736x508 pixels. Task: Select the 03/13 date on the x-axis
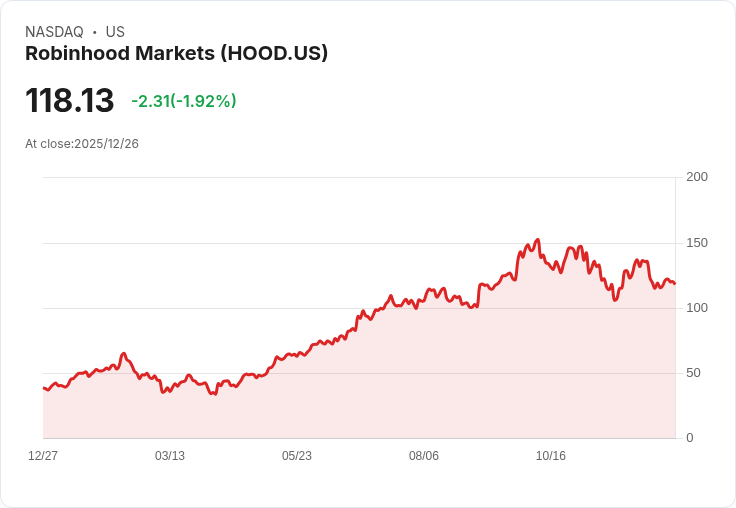170,456
